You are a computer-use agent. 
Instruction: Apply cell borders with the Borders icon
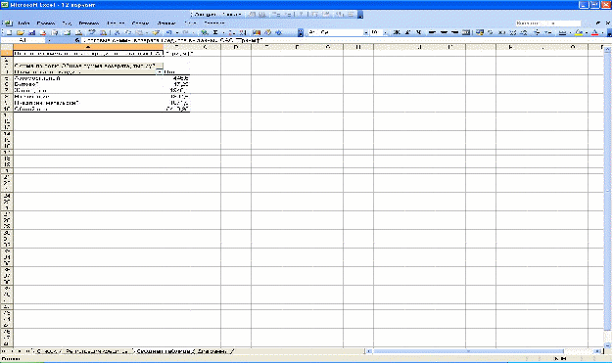coord(562,33)
